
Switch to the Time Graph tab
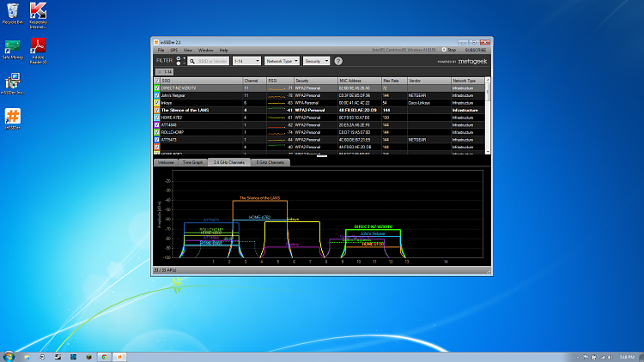pos(192,162)
